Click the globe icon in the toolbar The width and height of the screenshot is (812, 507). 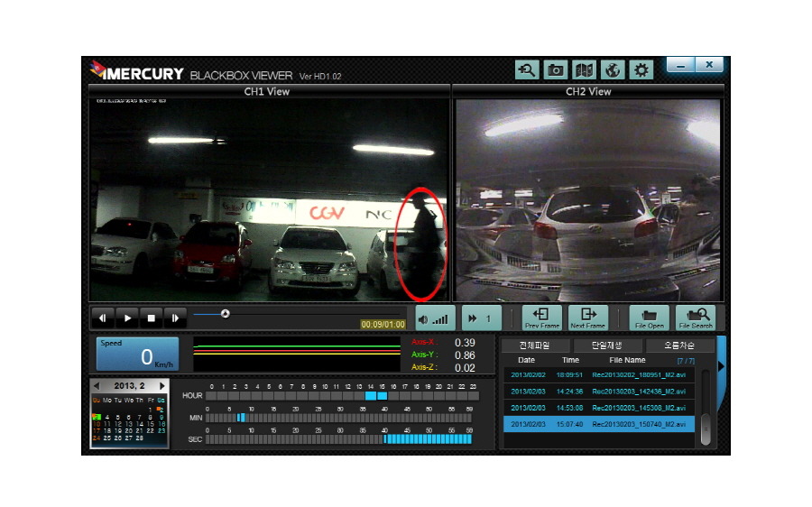613,69
